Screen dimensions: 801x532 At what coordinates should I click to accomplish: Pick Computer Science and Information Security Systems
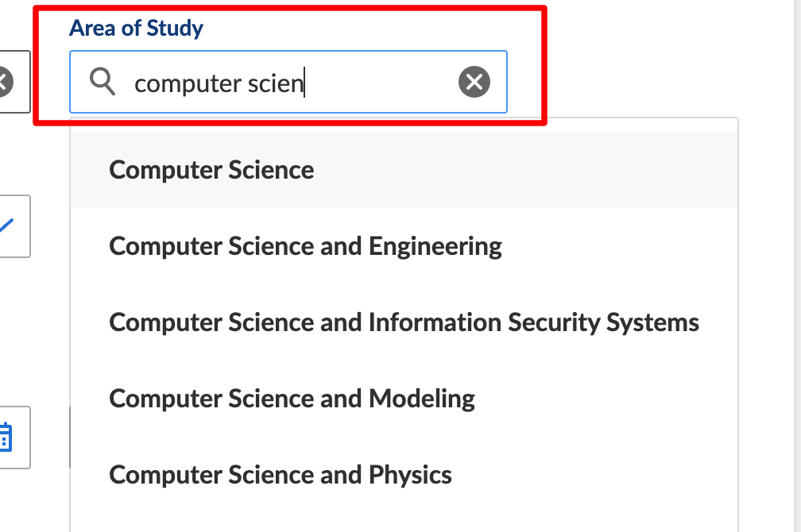point(404,322)
